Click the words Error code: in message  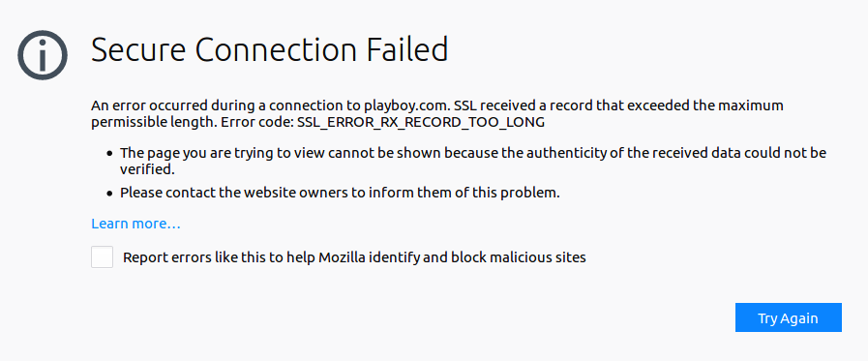point(256,122)
